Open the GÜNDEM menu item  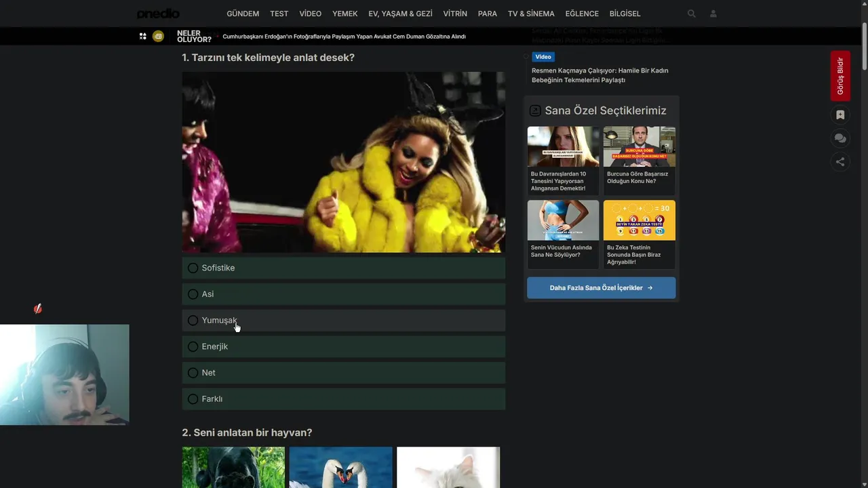[x=243, y=14]
